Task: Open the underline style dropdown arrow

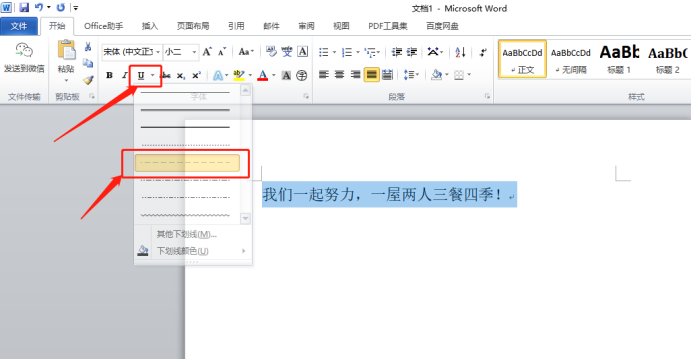Action: click(152, 75)
